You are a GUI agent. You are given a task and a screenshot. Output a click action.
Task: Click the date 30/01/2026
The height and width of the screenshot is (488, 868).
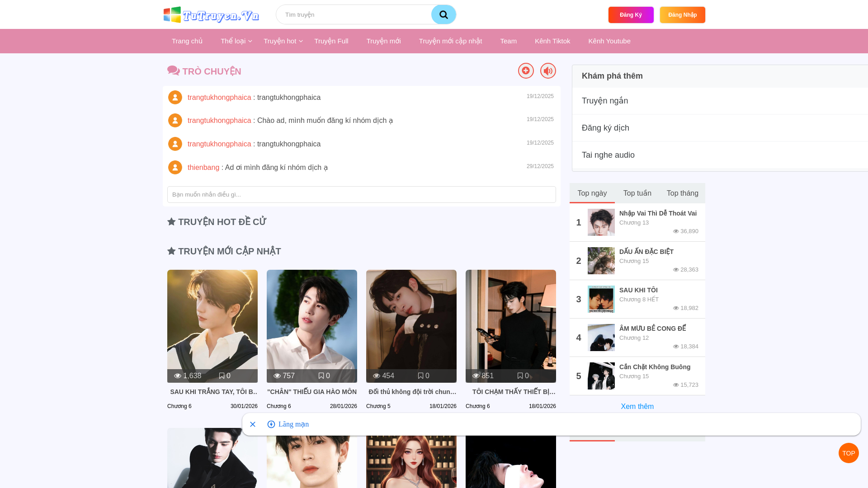click(244, 406)
